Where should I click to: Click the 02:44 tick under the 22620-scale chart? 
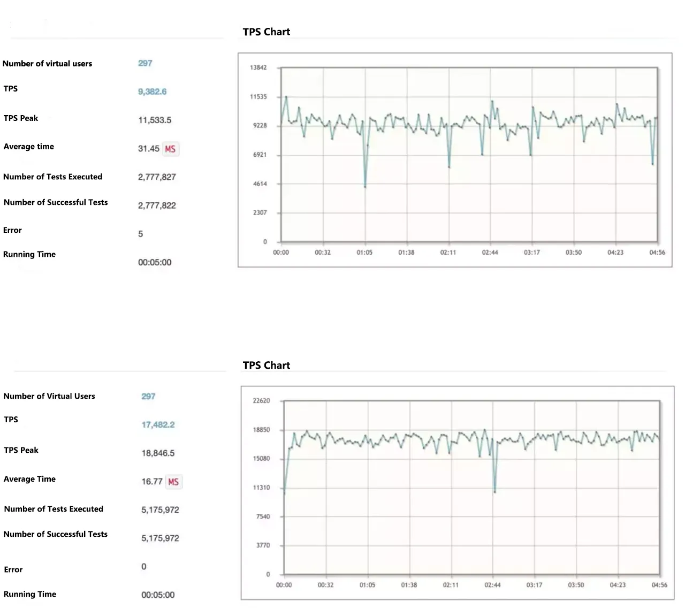(492, 585)
